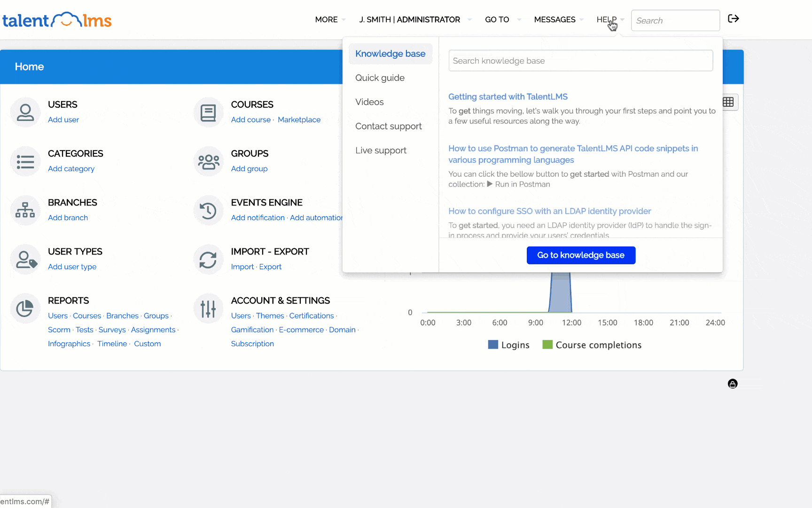This screenshot has height=508, width=812.
Task: Click the TalentLMS logo
Action: pyautogui.click(x=57, y=20)
